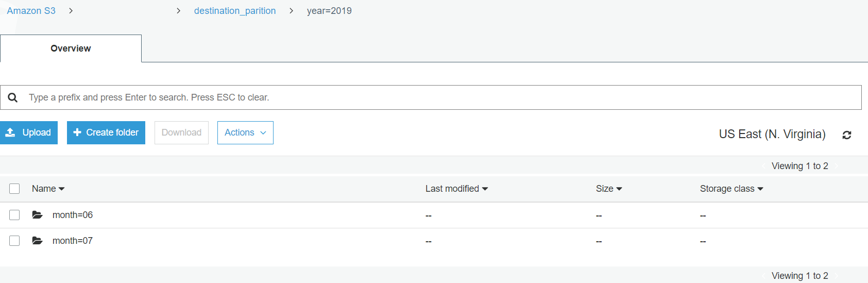868x283 pixels.
Task: Go to Amazon S3 breadcrumb link
Action: (31, 11)
